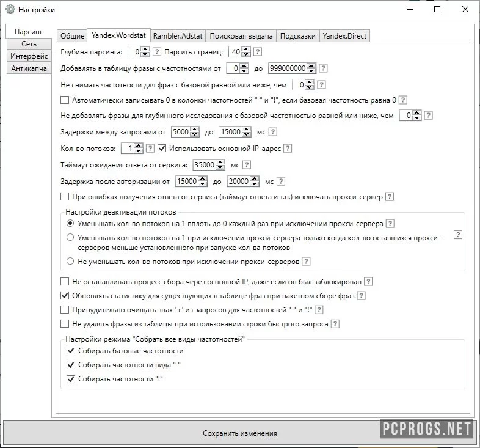This screenshot has height=448, width=480.
Task: Uncheck Собирать частотности "!"
Action: [x=71, y=379]
